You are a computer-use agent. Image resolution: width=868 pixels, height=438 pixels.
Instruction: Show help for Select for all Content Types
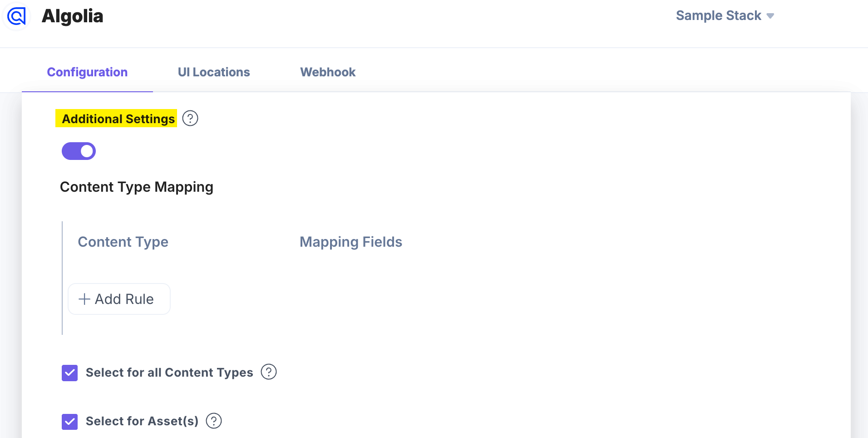(x=269, y=372)
